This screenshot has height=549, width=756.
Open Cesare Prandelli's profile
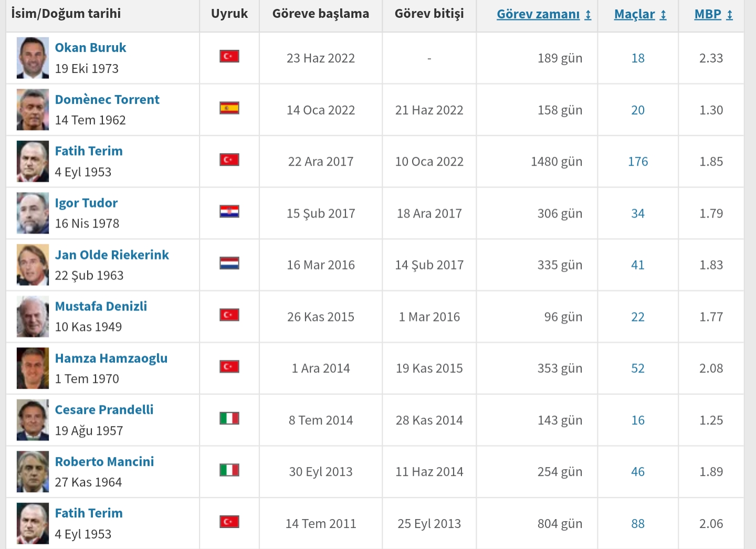click(x=104, y=410)
